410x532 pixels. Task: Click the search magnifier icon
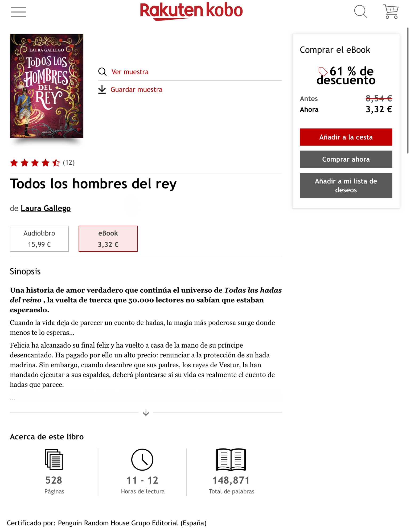click(x=361, y=12)
